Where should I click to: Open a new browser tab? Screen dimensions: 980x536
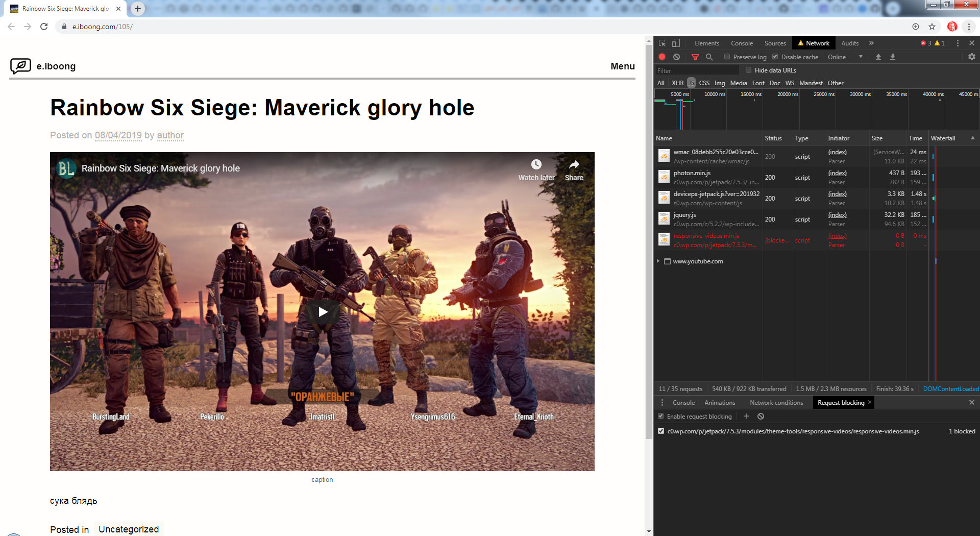138,9
